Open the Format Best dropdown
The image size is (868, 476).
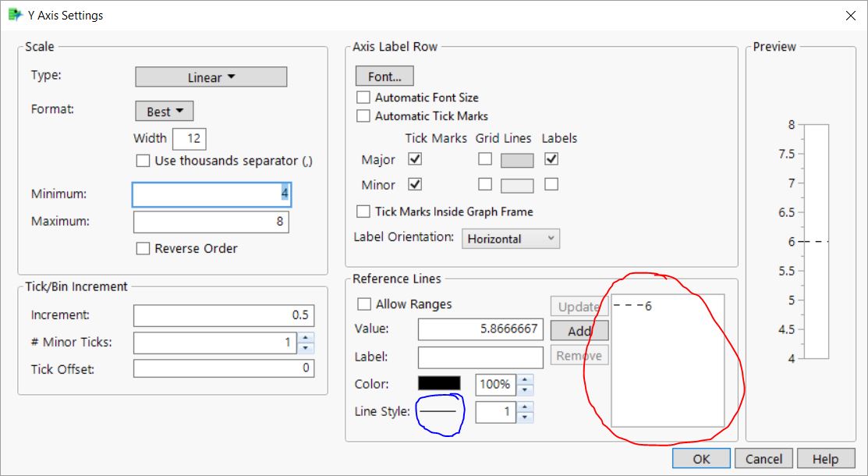click(x=165, y=112)
